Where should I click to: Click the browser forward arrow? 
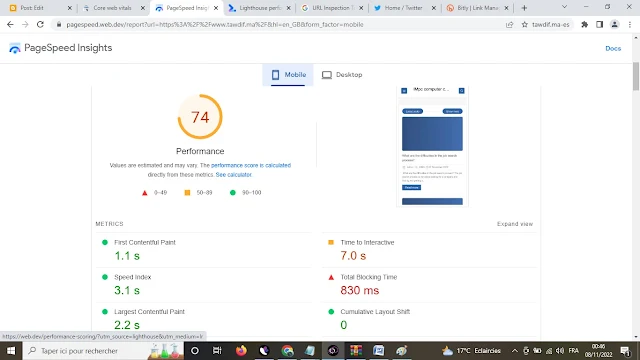(x=25, y=24)
